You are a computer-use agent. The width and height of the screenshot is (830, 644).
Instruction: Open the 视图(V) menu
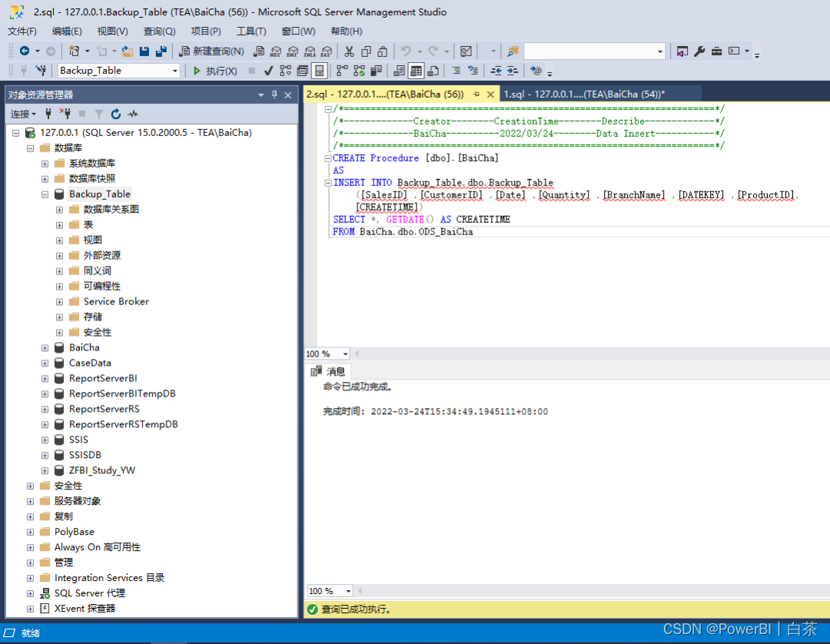[x=112, y=32]
